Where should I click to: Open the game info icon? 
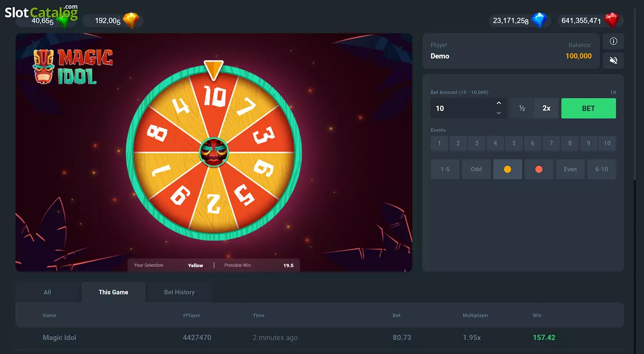tap(613, 42)
